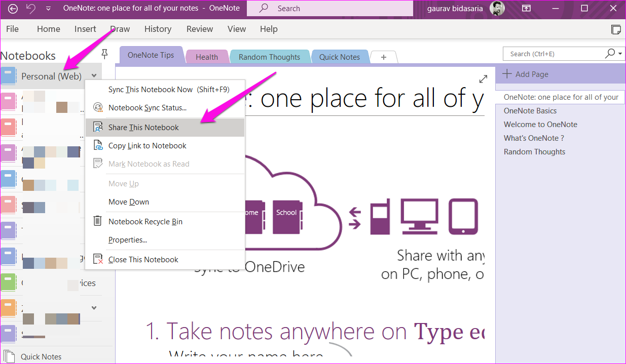Click the notes pane icon at ribbon right
Screen dimensions: 626x364
tap(616, 29)
